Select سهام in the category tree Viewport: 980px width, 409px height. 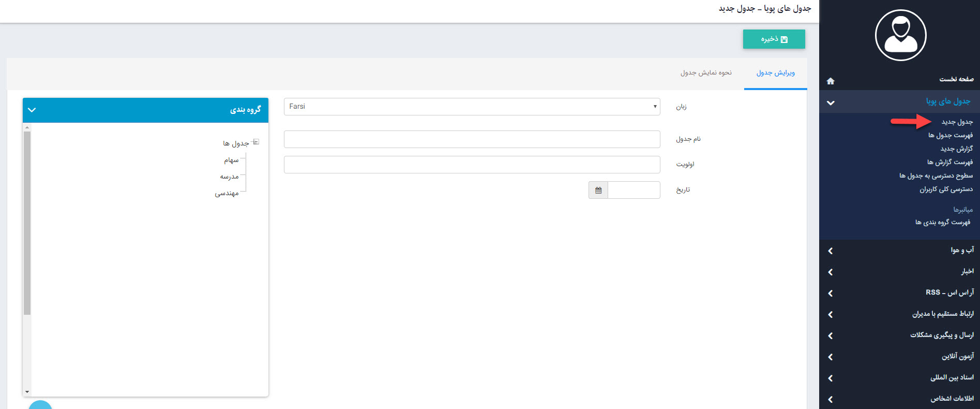[231, 160]
